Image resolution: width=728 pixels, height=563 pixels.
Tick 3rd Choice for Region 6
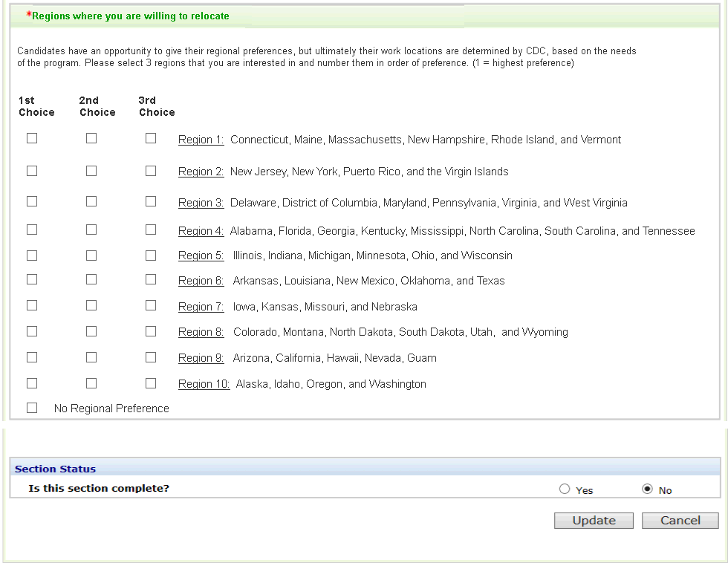coord(151,279)
